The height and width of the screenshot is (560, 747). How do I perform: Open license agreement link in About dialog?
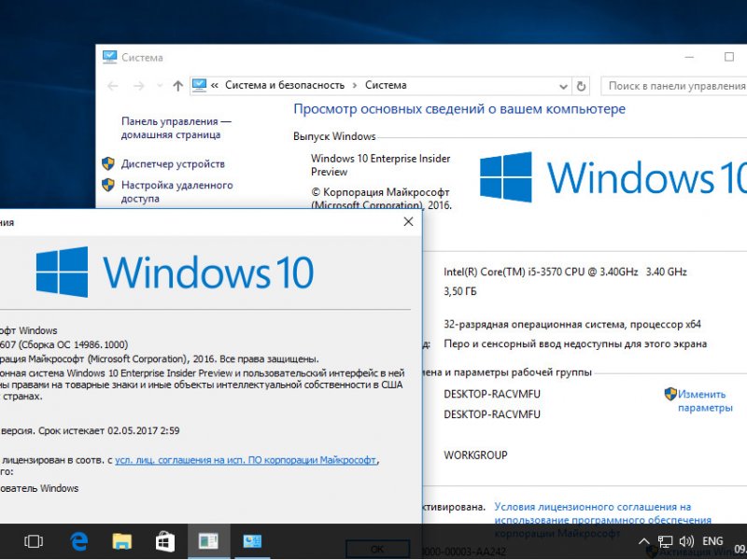pos(246,460)
